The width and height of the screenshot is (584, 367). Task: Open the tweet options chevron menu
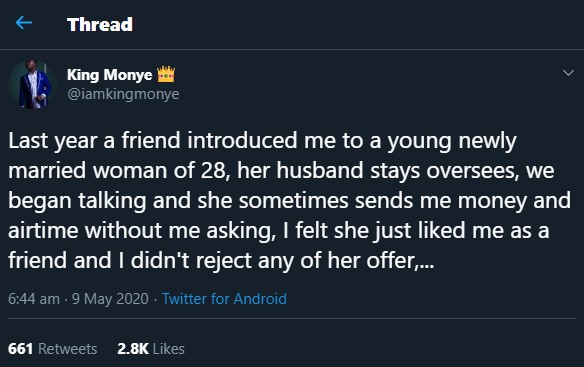tap(568, 73)
